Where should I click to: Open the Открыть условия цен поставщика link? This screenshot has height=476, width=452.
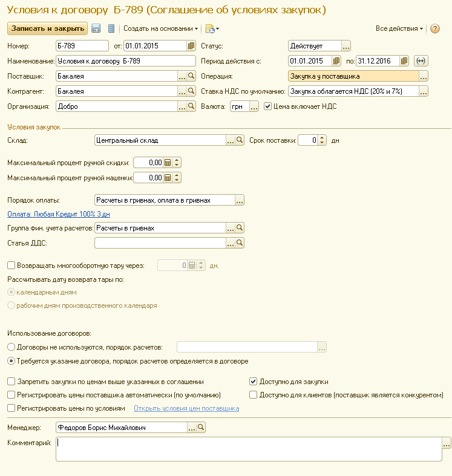tap(186, 408)
